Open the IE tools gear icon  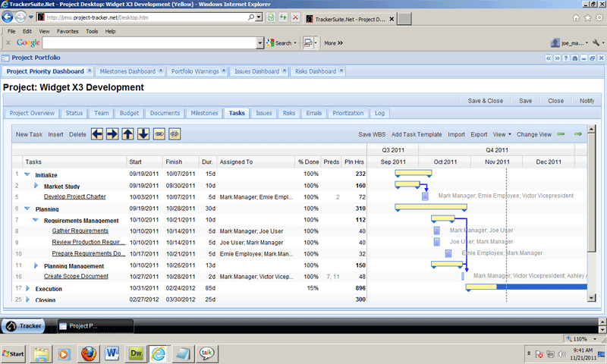599,17
